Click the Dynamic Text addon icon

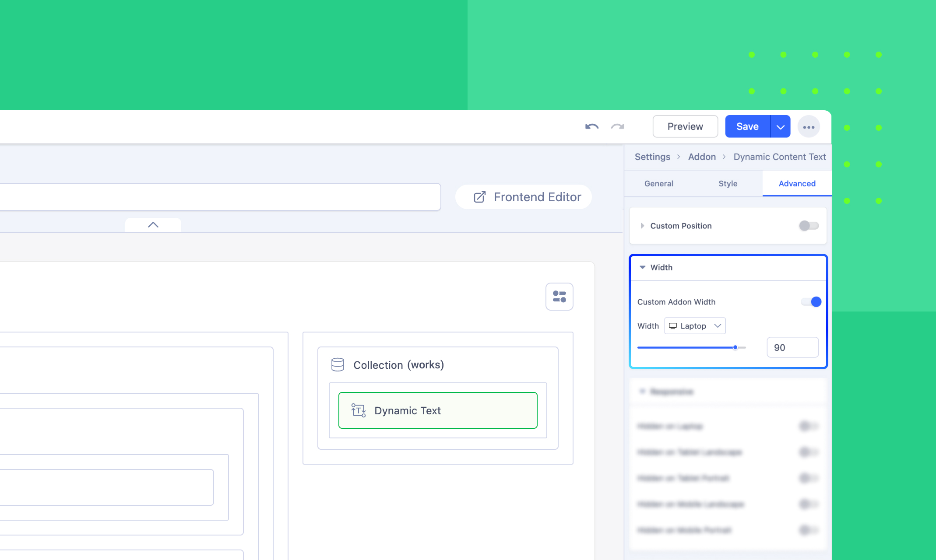coord(358,410)
